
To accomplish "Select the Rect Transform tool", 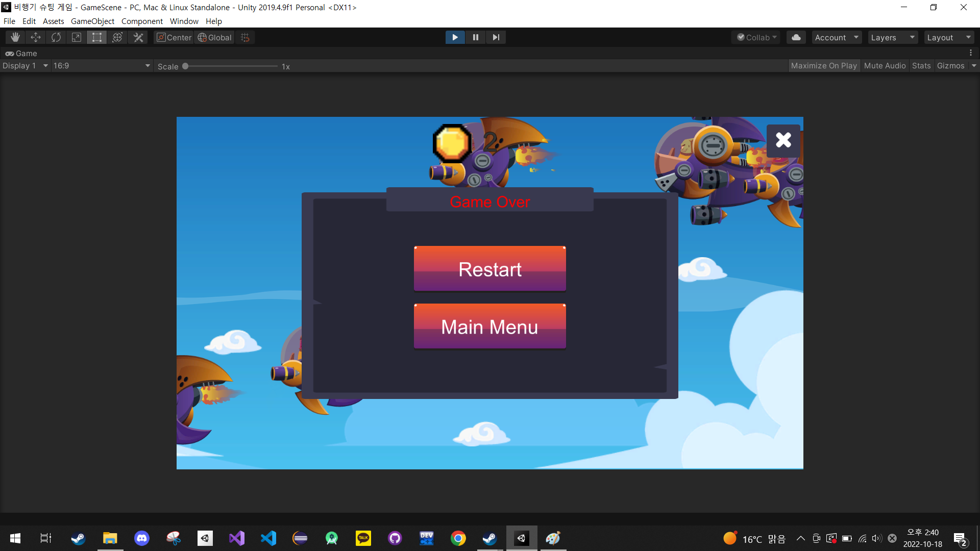I will [x=96, y=37].
